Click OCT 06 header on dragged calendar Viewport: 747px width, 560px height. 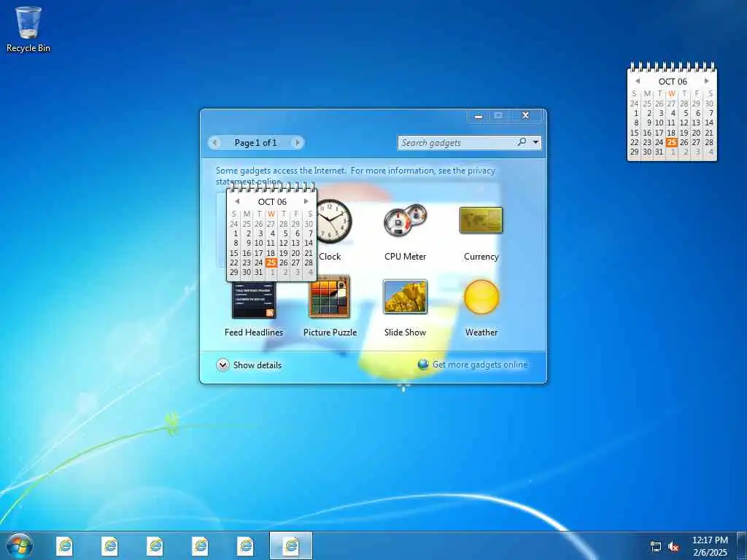(272, 202)
